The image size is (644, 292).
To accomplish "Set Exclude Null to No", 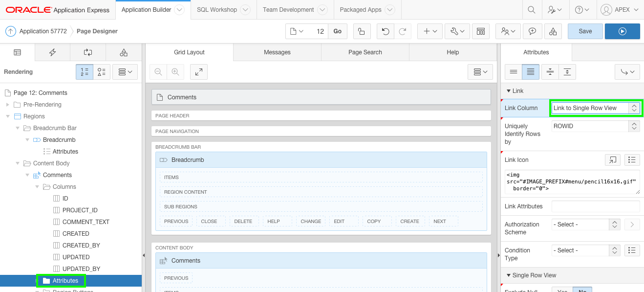I will (582, 290).
